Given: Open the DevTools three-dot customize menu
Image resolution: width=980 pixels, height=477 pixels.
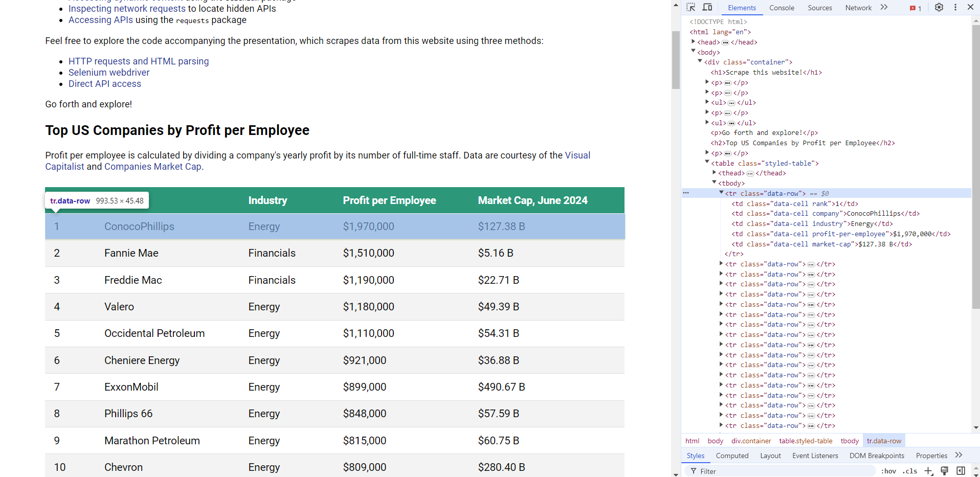Looking at the screenshot, I should pyautogui.click(x=955, y=7).
